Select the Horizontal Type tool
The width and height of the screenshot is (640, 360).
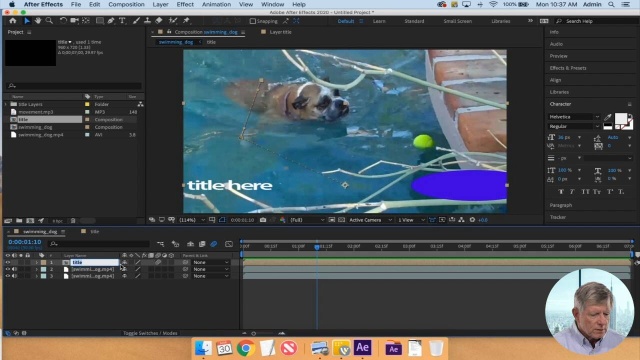pyautogui.click(x=122, y=21)
